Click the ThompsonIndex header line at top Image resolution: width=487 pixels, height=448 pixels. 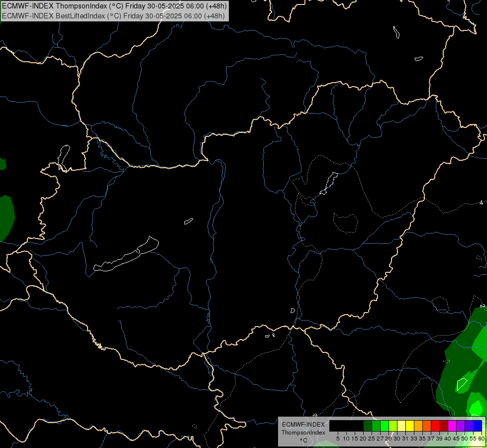click(x=114, y=6)
